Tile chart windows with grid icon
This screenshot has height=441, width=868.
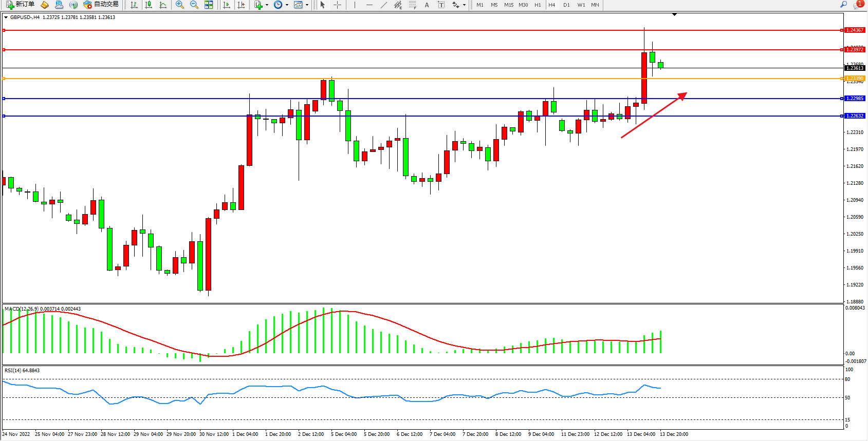point(209,5)
